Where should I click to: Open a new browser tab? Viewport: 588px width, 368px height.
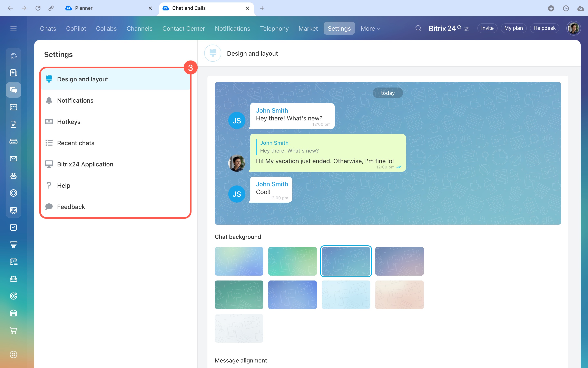coord(262,8)
